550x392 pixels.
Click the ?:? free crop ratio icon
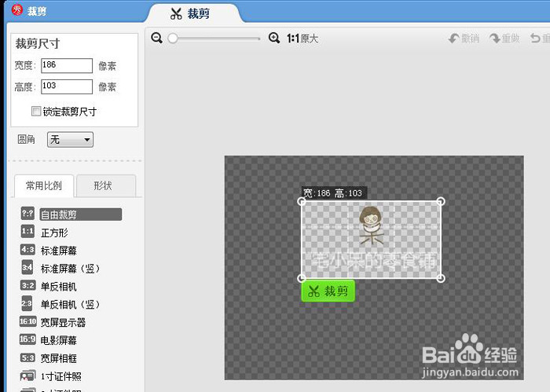pyautogui.click(x=27, y=213)
